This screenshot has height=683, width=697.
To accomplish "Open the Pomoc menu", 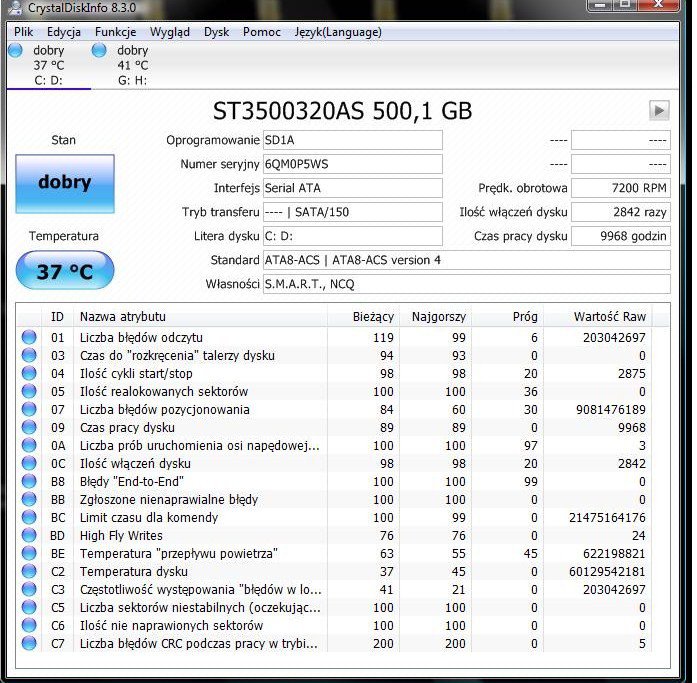I will (x=261, y=32).
